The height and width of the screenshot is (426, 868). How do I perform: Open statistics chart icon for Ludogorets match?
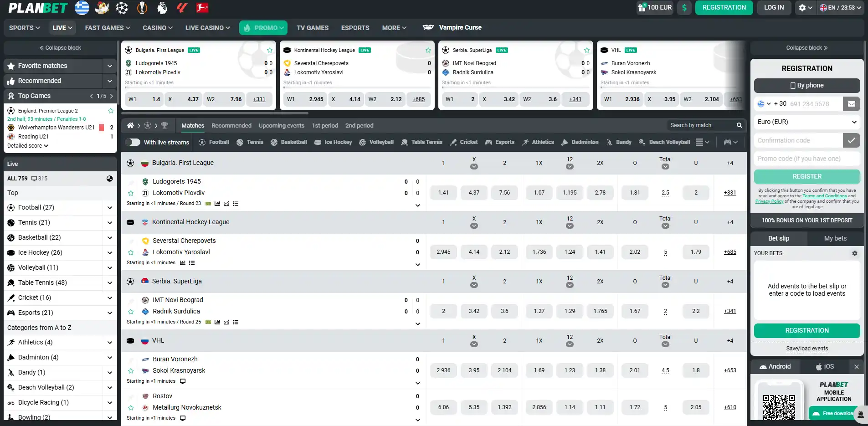click(x=217, y=204)
